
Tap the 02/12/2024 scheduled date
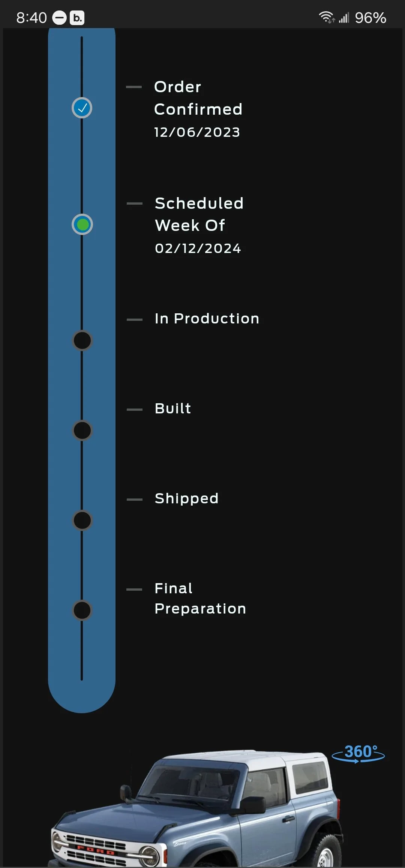pos(198,248)
